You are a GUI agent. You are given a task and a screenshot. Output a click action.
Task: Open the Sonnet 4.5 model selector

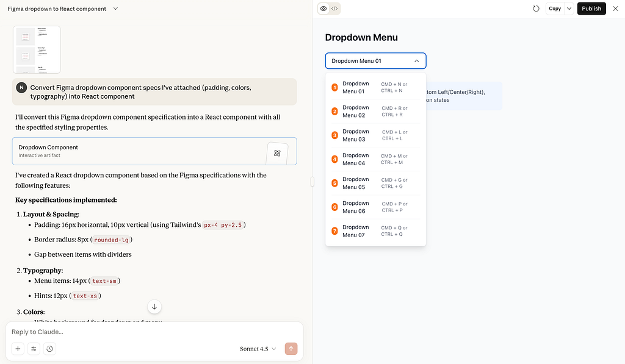point(258,349)
